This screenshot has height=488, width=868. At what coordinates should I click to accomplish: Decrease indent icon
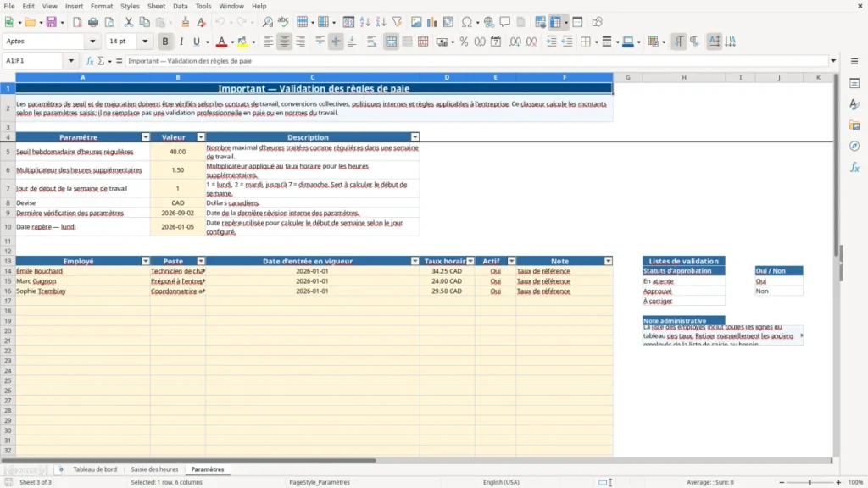point(567,42)
